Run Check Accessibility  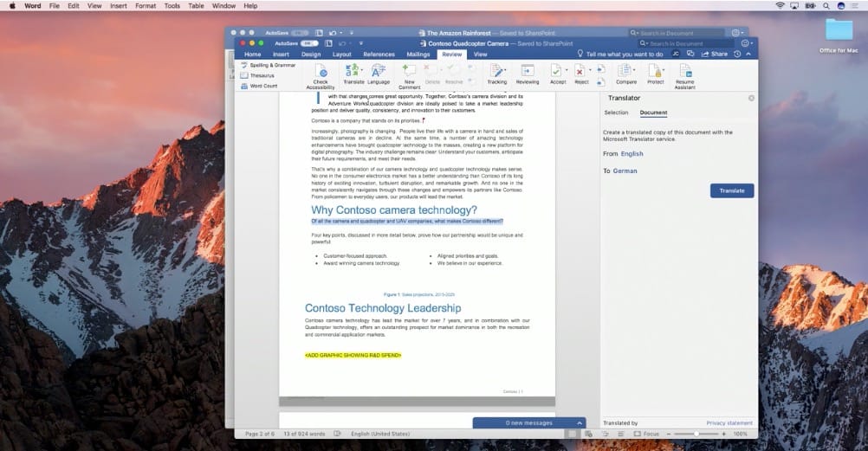[x=321, y=76]
